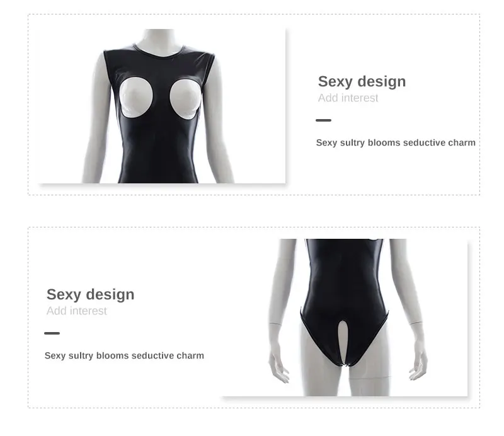Open the lower mannequin bodysuit product photo

pyautogui.click(x=345, y=318)
